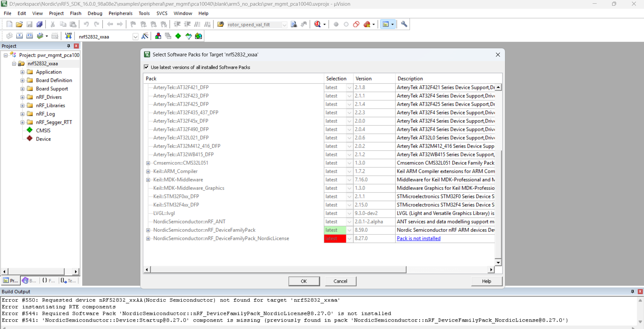Viewport: 644px width, 329px height.
Task: Click Cancel in Select Software Packs dialog
Action: 340,281
